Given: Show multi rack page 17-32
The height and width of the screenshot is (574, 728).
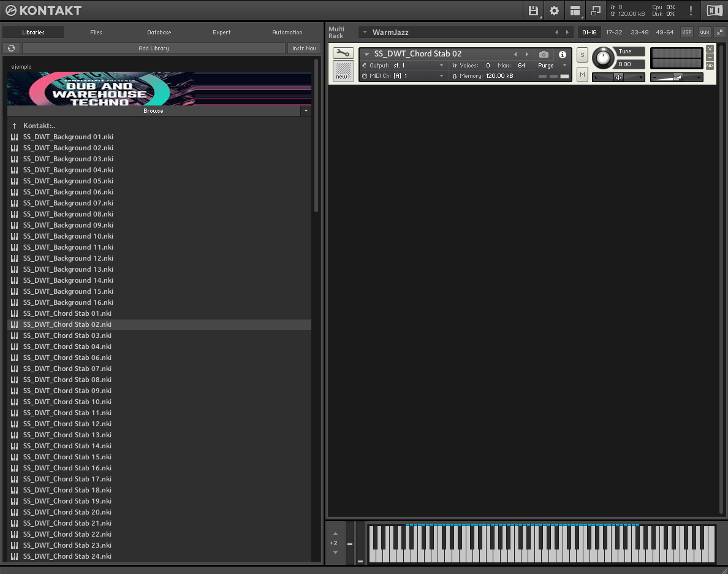Looking at the screenshot, I should coord(614,32).
